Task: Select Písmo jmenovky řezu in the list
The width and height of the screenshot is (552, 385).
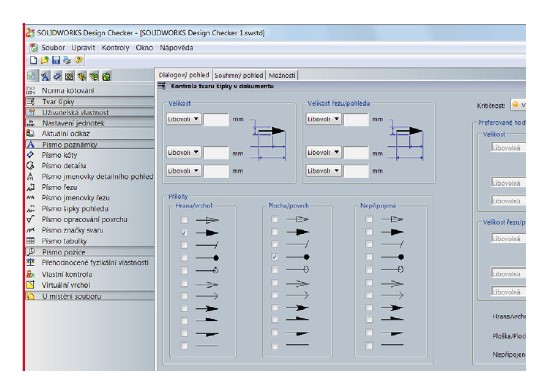Action: [75, 198]
